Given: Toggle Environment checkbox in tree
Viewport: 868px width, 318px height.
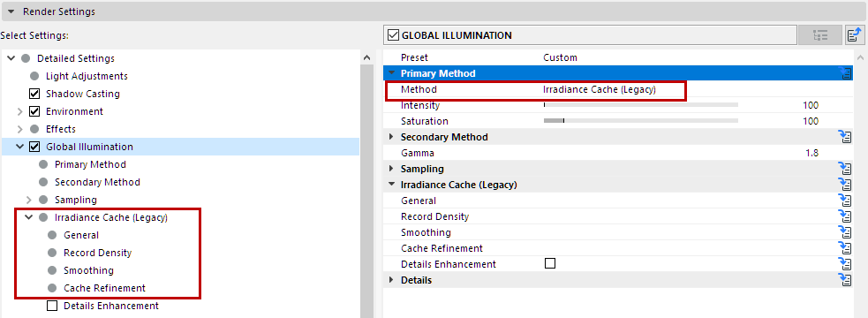Looking at the screenshot, I should [x=34, y=111].
